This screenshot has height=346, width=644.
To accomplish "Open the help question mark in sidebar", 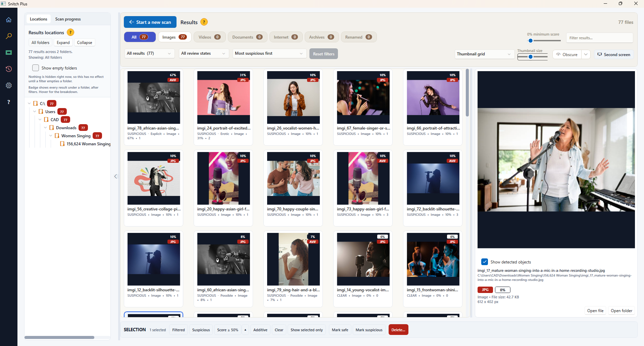I will 9,102.
